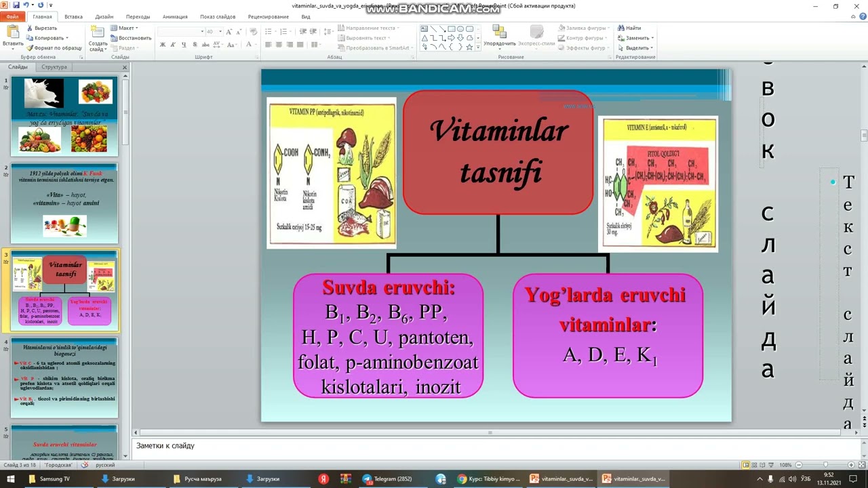The height and width of the screenshot is (488, 868).
Task: Open Telegram from the taskbar
Action: (388, 479)
